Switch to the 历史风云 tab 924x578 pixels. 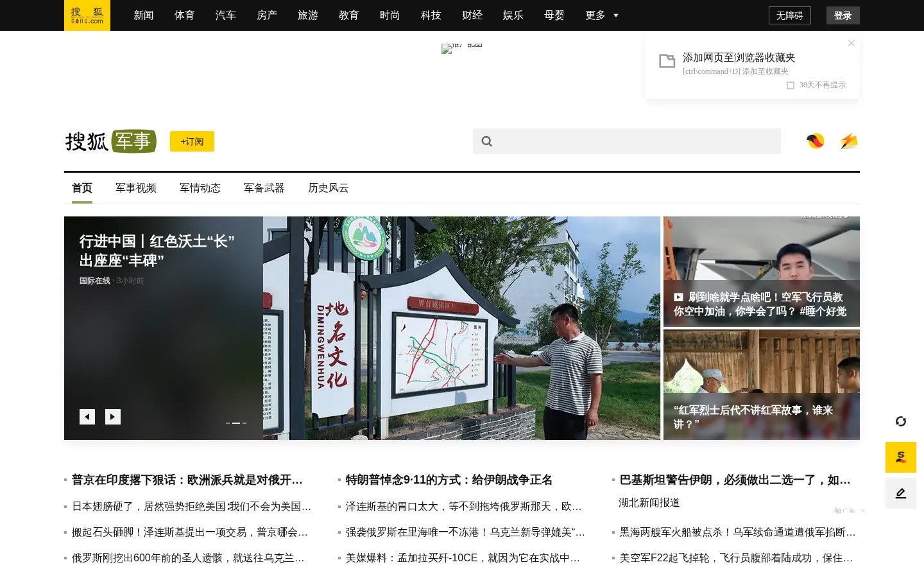[329, 188]
